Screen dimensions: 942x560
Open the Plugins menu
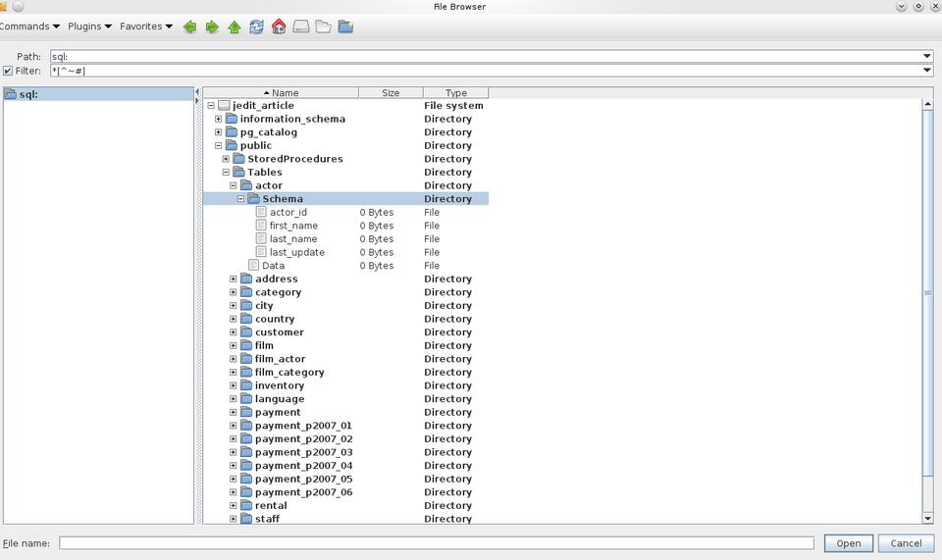(x=89, y=26)
